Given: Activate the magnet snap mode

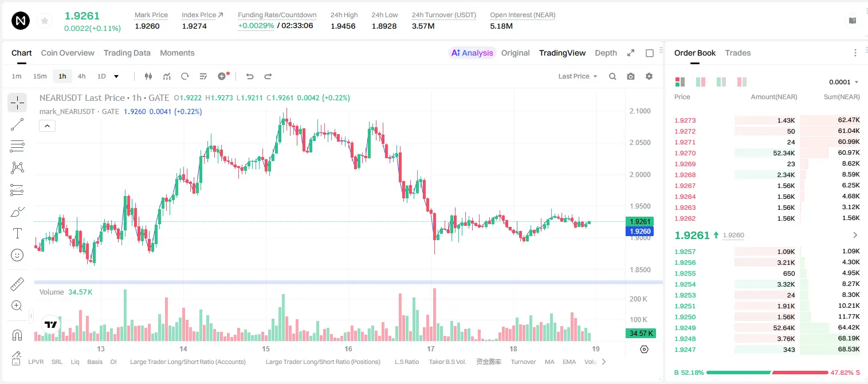Looking at the screenshot, I should (x=17, y=335).
